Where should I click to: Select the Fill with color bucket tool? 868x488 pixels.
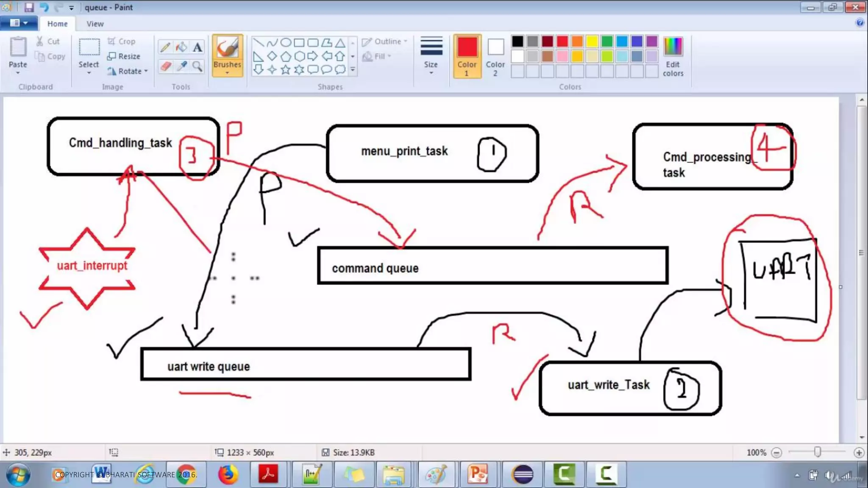coord(181,47)
